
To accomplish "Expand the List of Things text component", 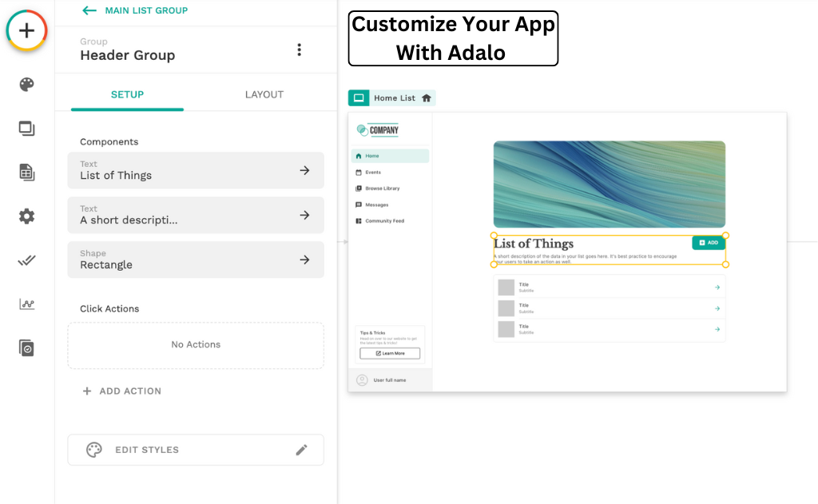I will (x=196, y=170).
